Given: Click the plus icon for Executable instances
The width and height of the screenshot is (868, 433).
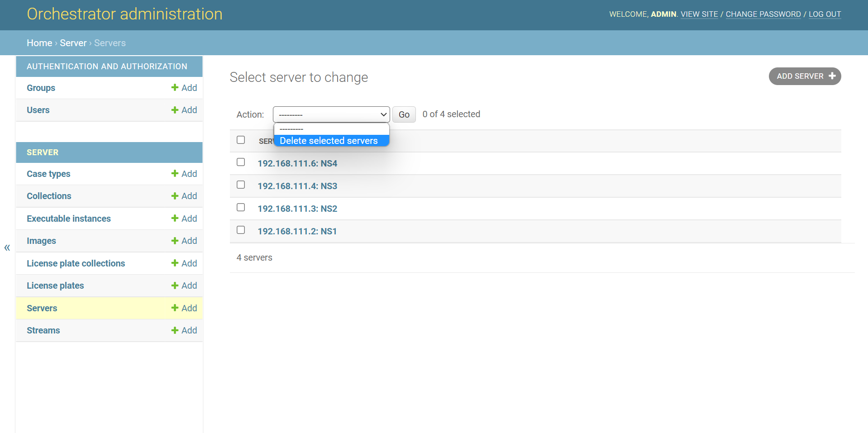Looking at the screenshot, I should click(x=175, y=219).
